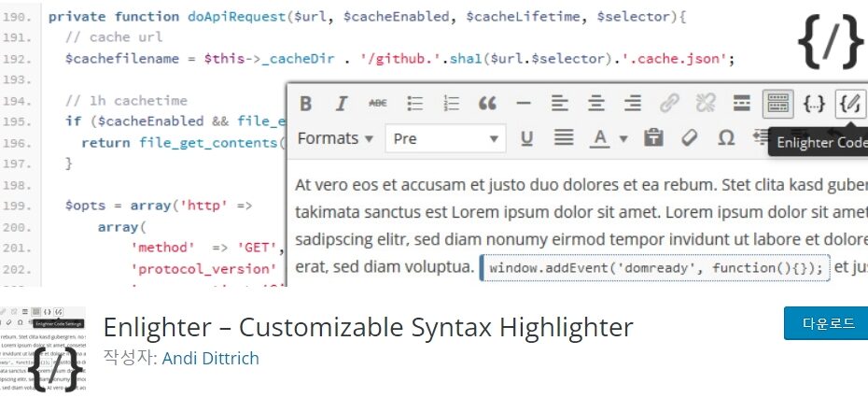Insert a Read More tag
Screen dimensions: 868x412
tap(741, 104)
